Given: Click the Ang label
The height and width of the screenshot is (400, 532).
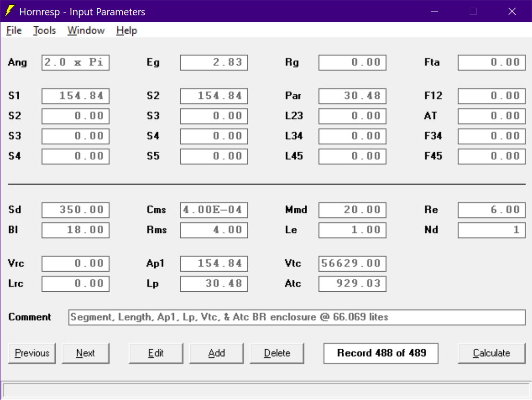Looking at the screenshot, I should (17, 63).
